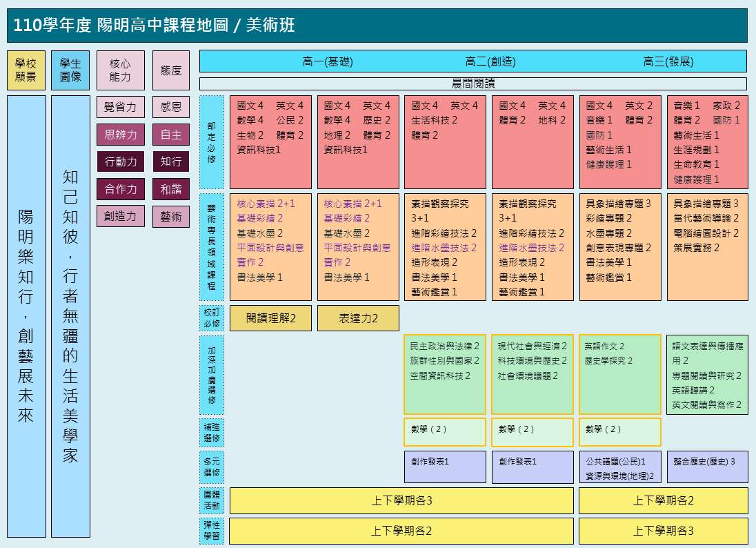This screenshot has width=756, height=548.
Task: Click the 閱讀理解2 course box
Action: pyautogui.click(x=270, y=318)
